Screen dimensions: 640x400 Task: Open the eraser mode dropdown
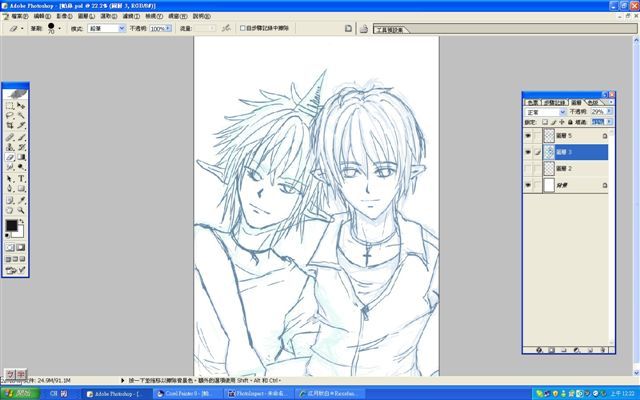[x=122, y=28]
